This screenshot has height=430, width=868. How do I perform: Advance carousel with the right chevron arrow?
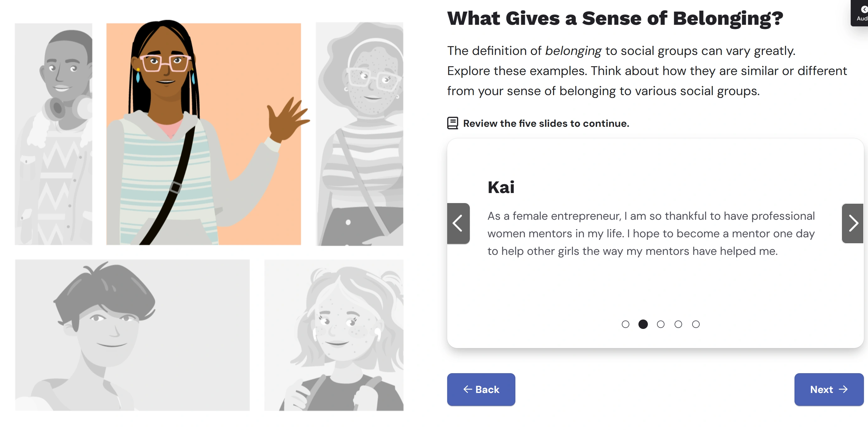pos(852,223)
